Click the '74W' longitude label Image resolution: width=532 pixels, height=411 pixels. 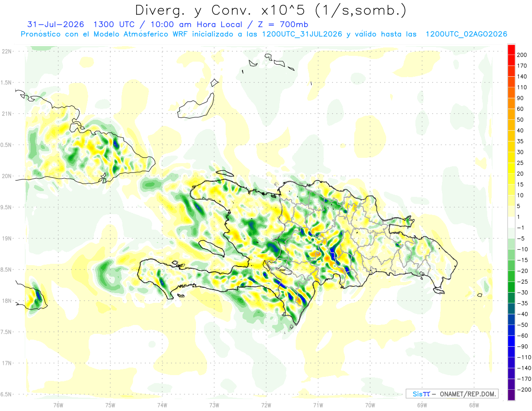162,406
